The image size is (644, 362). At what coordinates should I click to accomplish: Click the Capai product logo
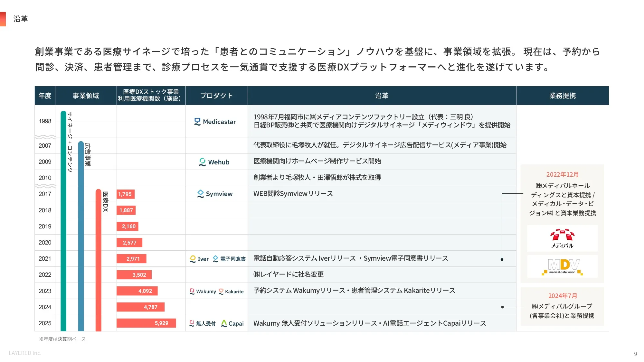232,323
